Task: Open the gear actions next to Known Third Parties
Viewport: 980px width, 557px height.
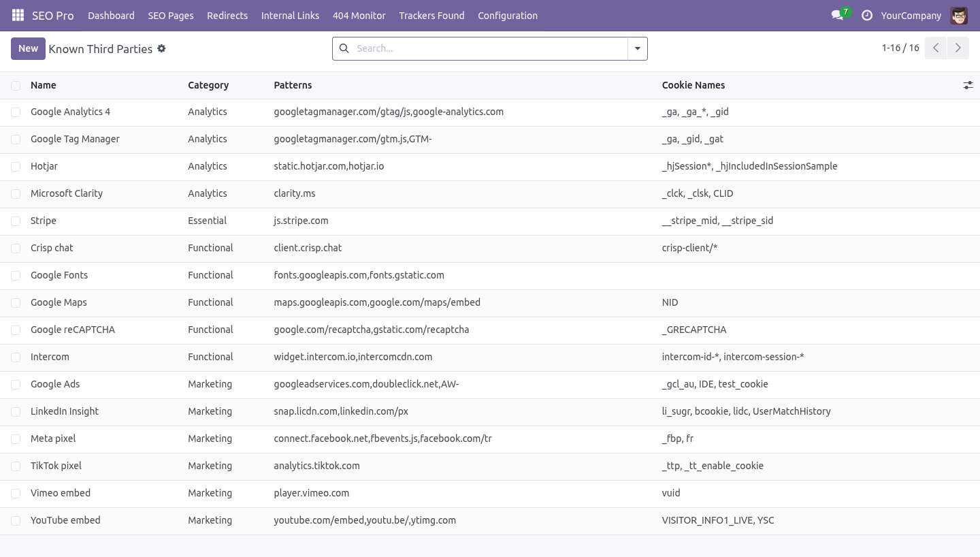Action: coord(161,48)
